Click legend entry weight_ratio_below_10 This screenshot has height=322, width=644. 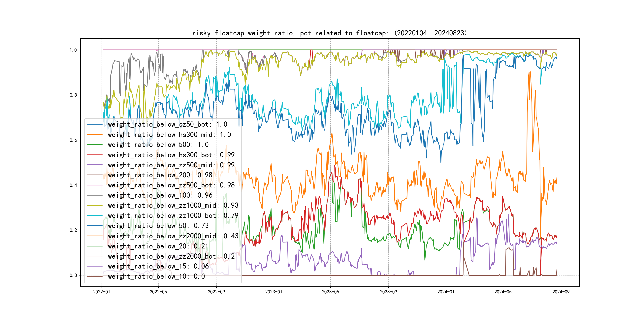click(x=156, y=276)
